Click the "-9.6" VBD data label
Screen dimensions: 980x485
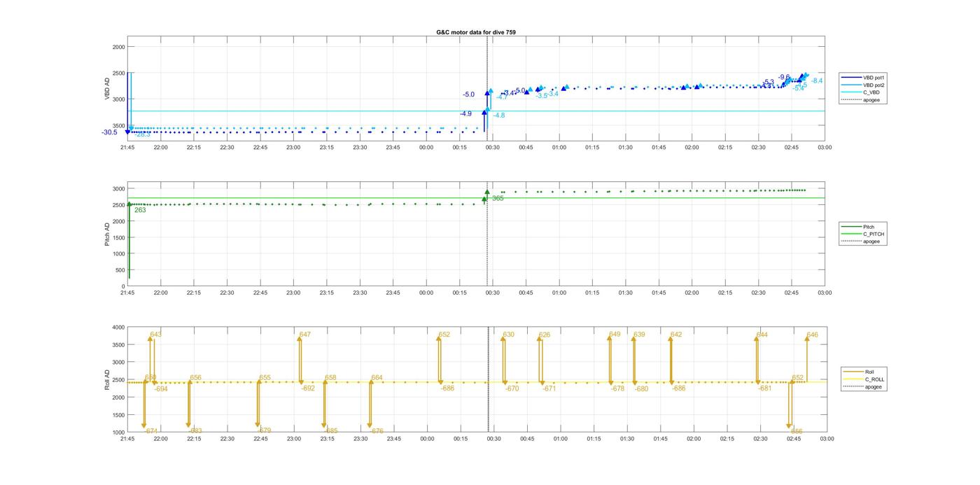tap(784, 77)
